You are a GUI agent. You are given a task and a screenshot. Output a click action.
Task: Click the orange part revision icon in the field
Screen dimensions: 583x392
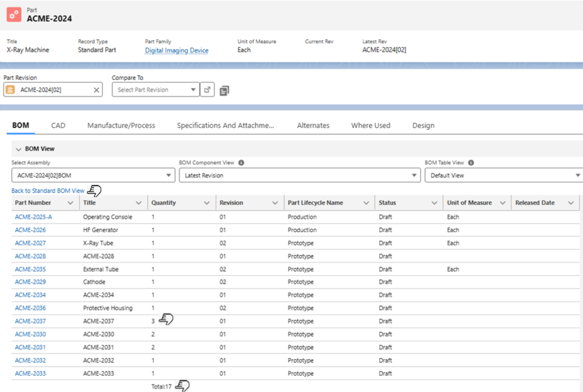(x=11, y=90)
